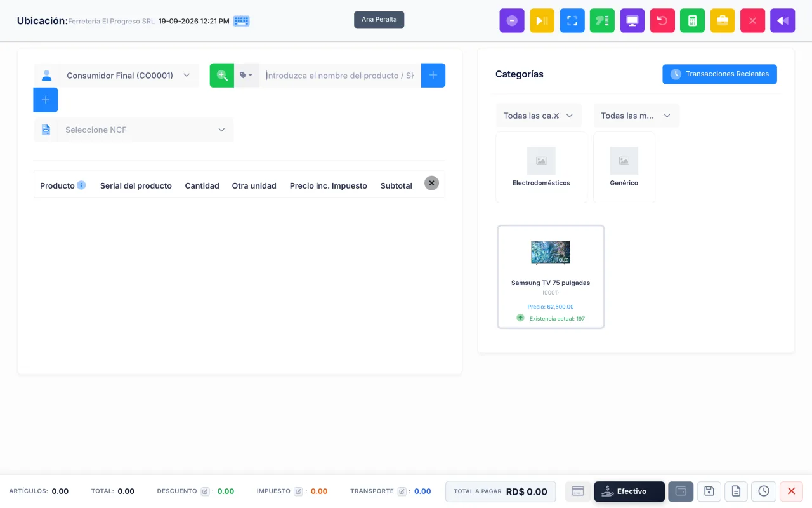
Task: Click the keyboard shortcuts icon beside the date
Action: 241,21
